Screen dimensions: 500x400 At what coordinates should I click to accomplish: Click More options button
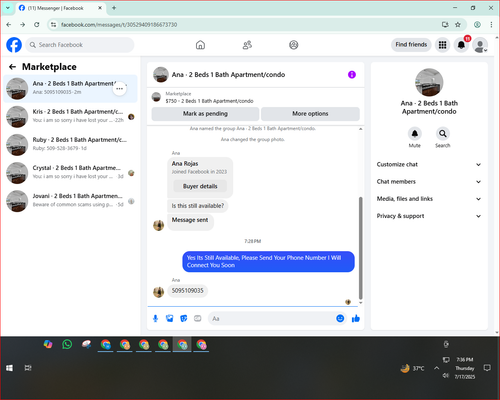click(310, 114)
